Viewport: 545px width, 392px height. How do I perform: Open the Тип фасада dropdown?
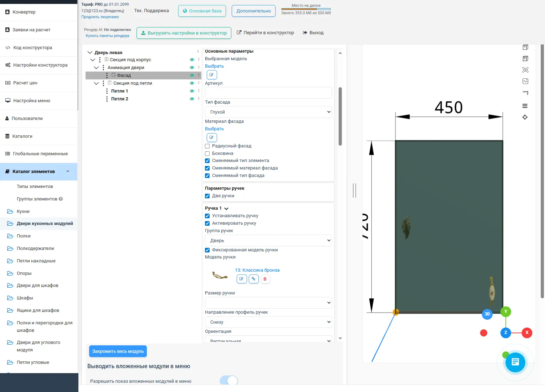click(268, 112)
